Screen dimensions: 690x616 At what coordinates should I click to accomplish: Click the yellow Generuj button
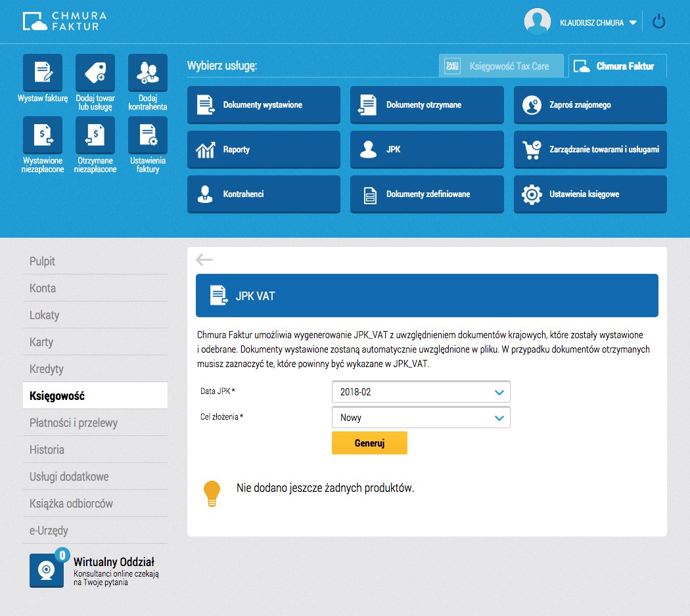click(x=369, y=443)
